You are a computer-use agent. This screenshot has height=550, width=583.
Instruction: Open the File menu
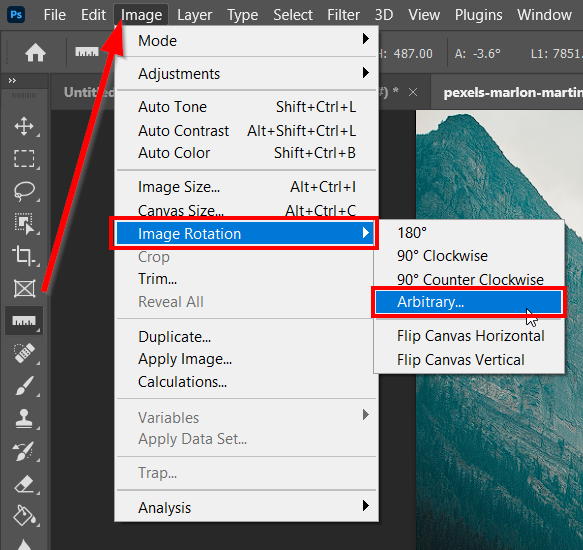pyautogui.click(x=55, y=15)
